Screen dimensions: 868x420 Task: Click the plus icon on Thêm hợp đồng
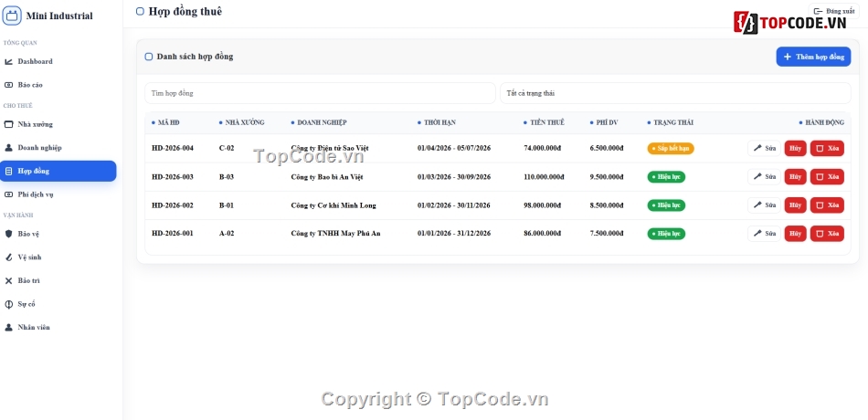click(x=788, y=57)
